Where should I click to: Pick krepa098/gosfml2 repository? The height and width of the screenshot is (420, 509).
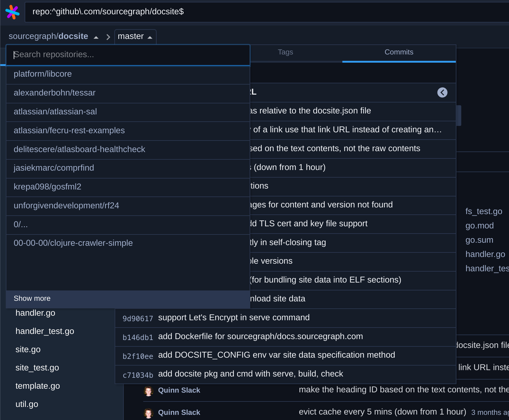(x=128, y=187)
